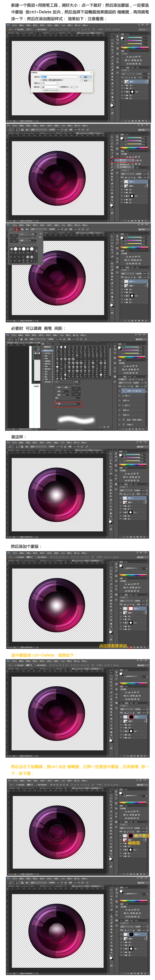
Task: Toggle 显示变换控件 checkbox in first screenshot's options bar
Action: coord(36,29)
